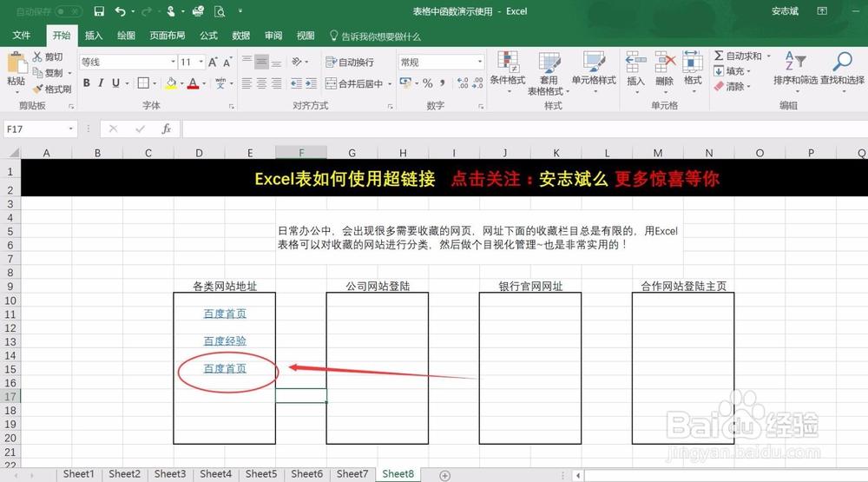Set middle vertical alignment

pos(261,62)
